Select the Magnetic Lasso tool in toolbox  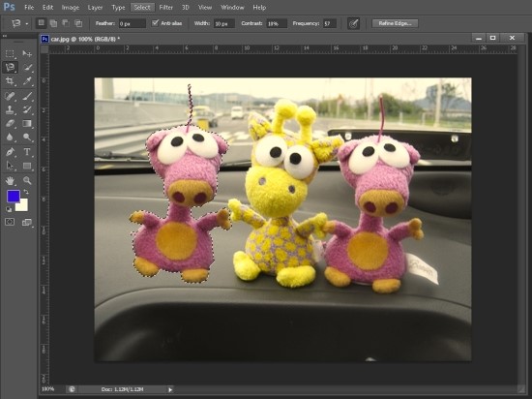pos(10,67)
